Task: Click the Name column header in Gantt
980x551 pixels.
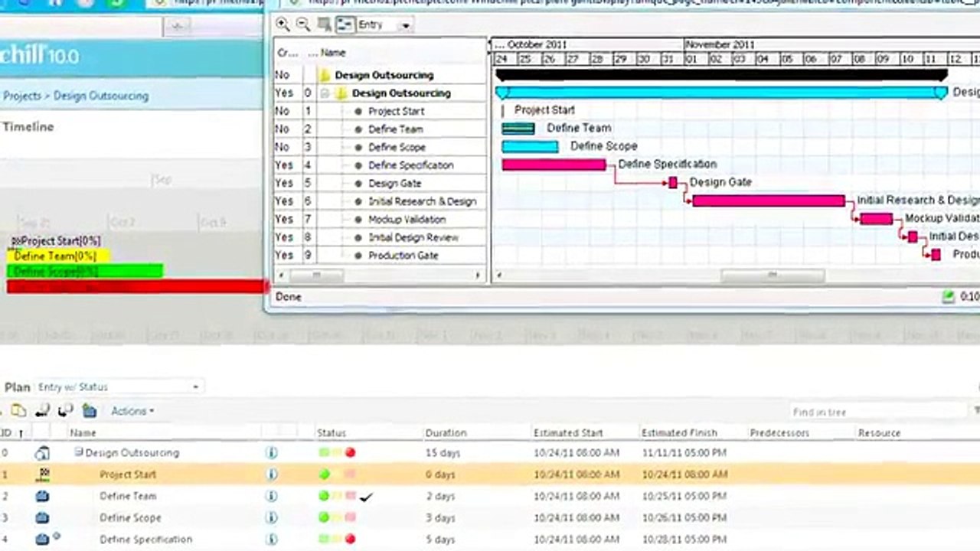Action: point(333,53)
